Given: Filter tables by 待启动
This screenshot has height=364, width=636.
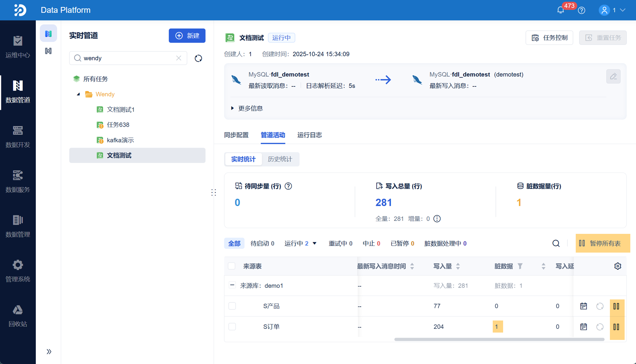Looking at the screenshot, I should click(262, 244).
